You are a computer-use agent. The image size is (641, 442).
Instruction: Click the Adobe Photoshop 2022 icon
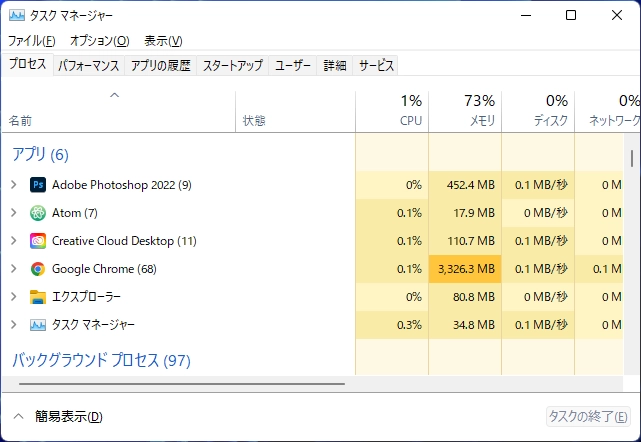[x=38, y=185]
